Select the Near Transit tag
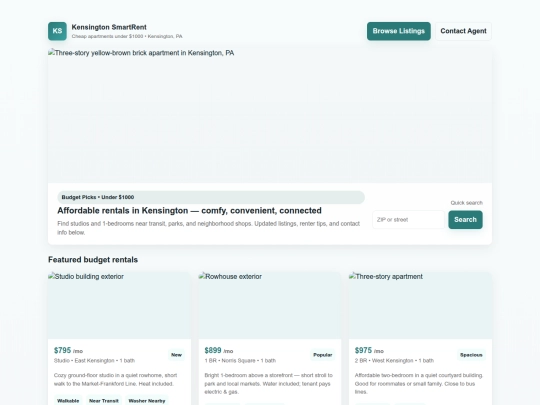This screenshot has width=540, height=405. click(x=104, y=401)
